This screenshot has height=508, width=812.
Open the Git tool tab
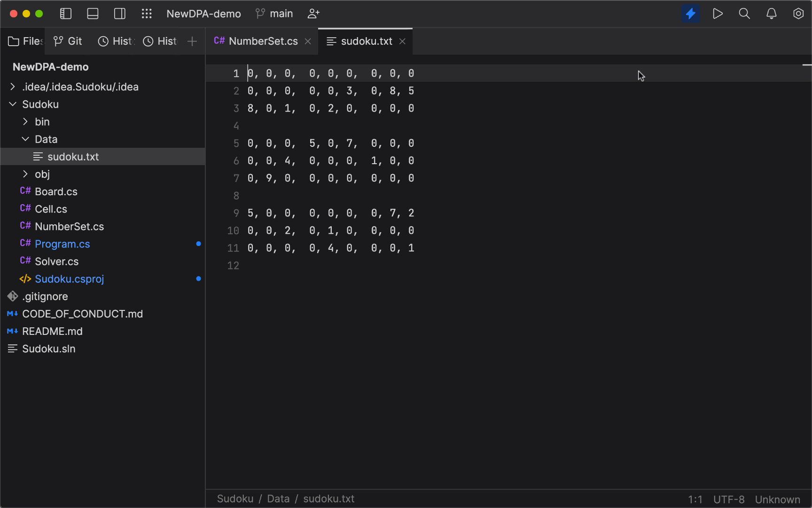(67, 41)
